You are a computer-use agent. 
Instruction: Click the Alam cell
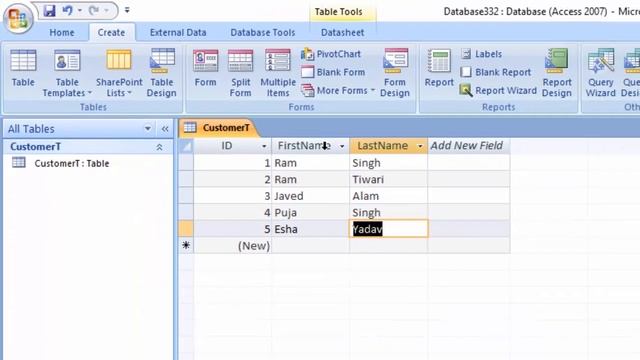pyautogui.click(x=389, y=196)
